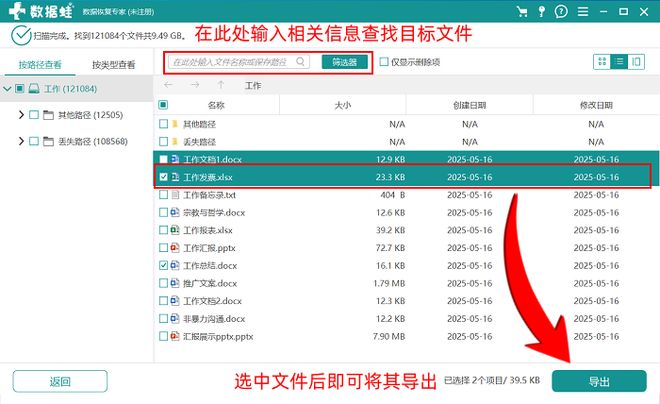Open the shopping cart purchase icon
The width and height of the screenshot is (660, 404).
click(522, 11)
